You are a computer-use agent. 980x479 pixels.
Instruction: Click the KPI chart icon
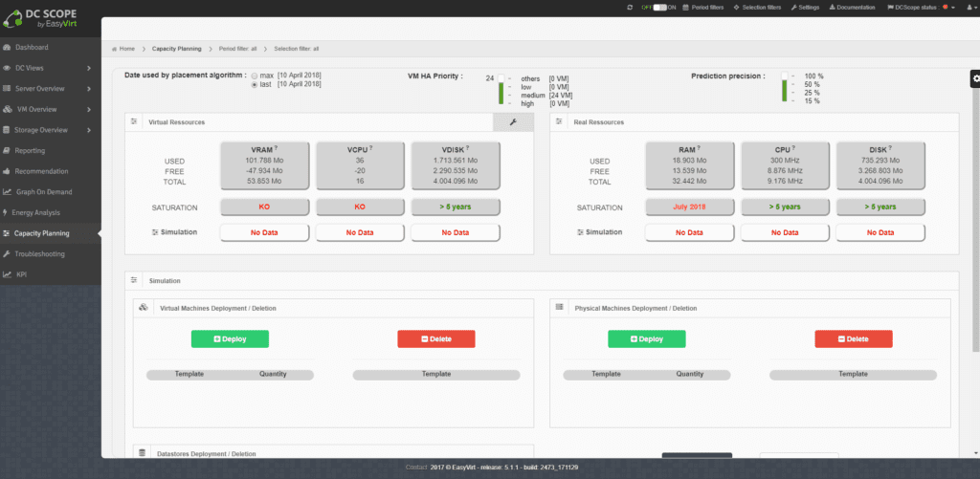7,274
